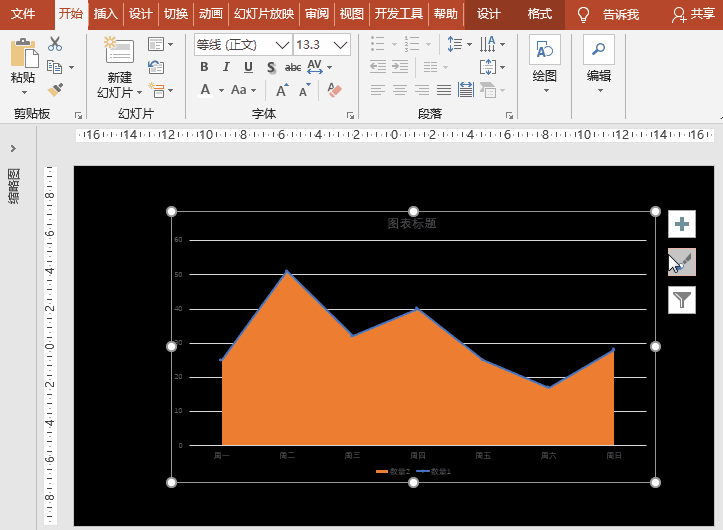Image resolution: width=723 pixels, height=530 pixels.
Task: Open Character Spacing options
Action: pos(319,67)
